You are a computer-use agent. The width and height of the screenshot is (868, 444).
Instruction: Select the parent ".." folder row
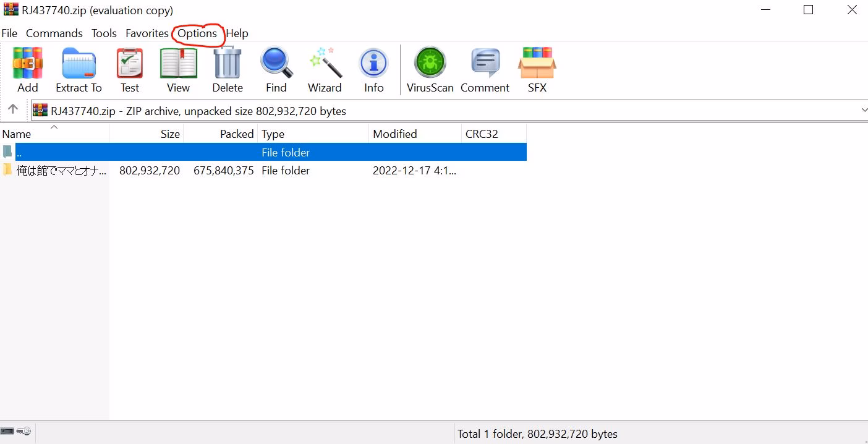click(124, 152)
